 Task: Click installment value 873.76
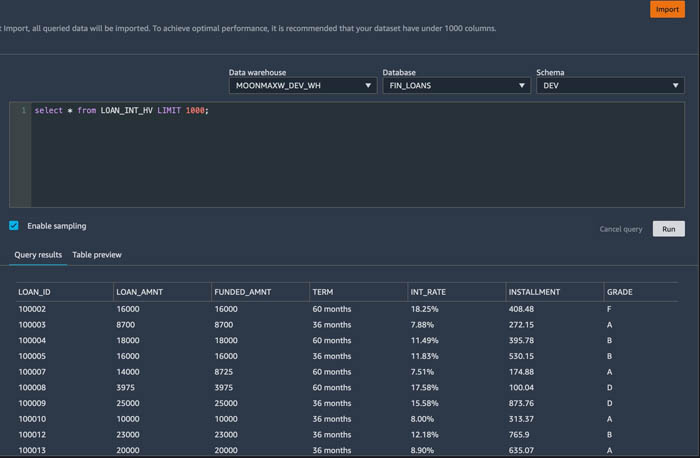pos(521,403)
